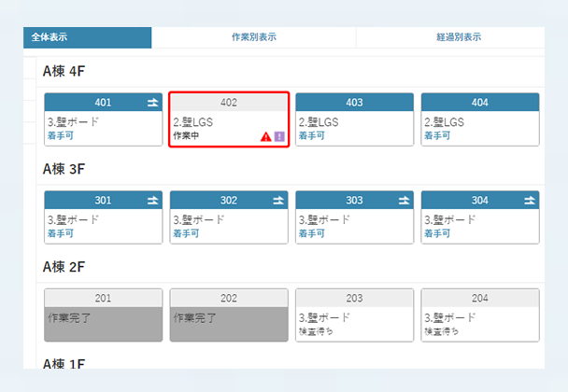568x392 pixels.
Task: Click the 着手可 status in room 404
Action: click(436, 135)
